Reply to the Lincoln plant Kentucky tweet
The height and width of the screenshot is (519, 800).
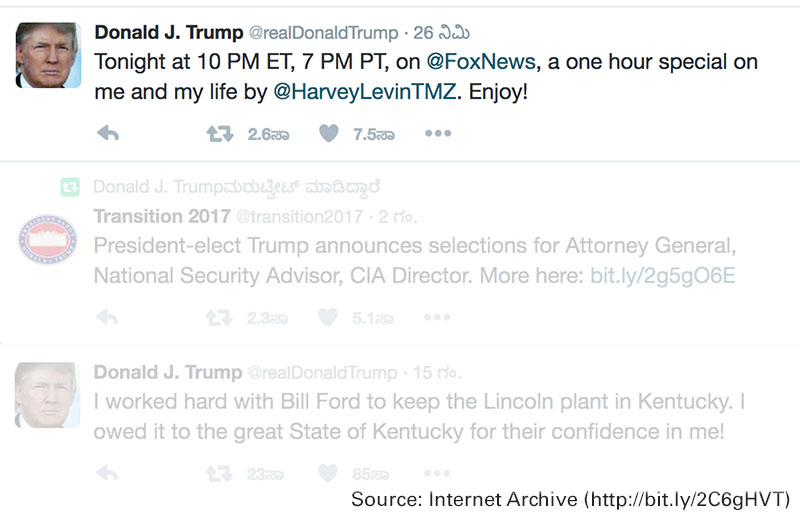[108, 474]
